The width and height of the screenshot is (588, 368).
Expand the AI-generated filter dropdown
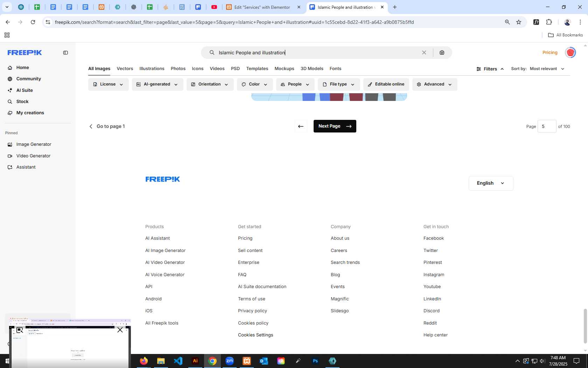pos(157,84)
